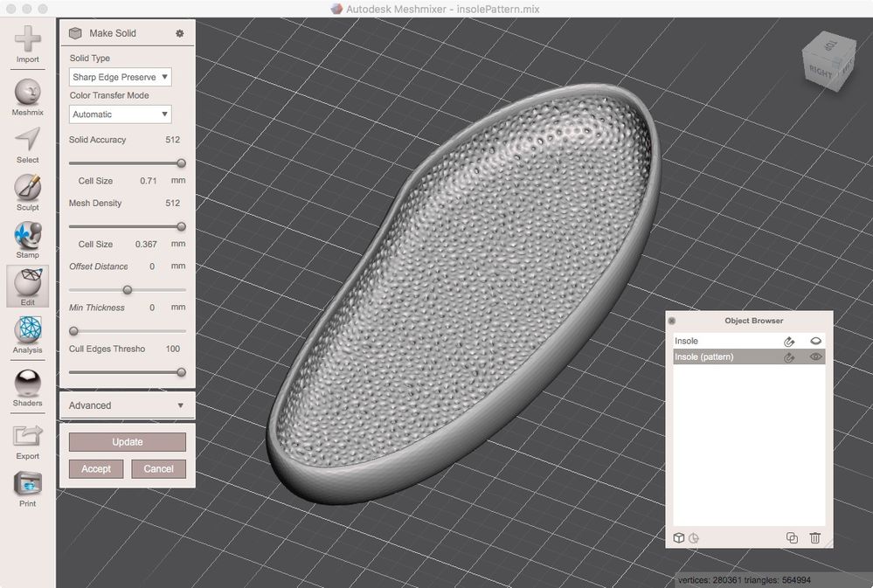Click the window title insolePattern.mix
Image resolution: width=873 pixels, height=588 pixels.
coord(498,9)
